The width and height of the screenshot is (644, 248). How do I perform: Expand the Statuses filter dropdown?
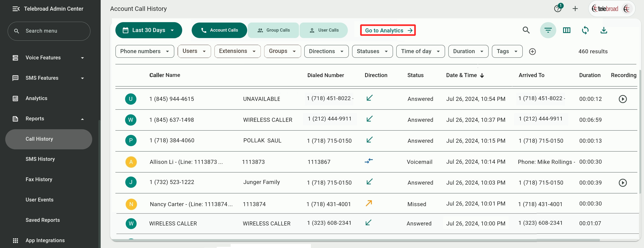[372, 51]
